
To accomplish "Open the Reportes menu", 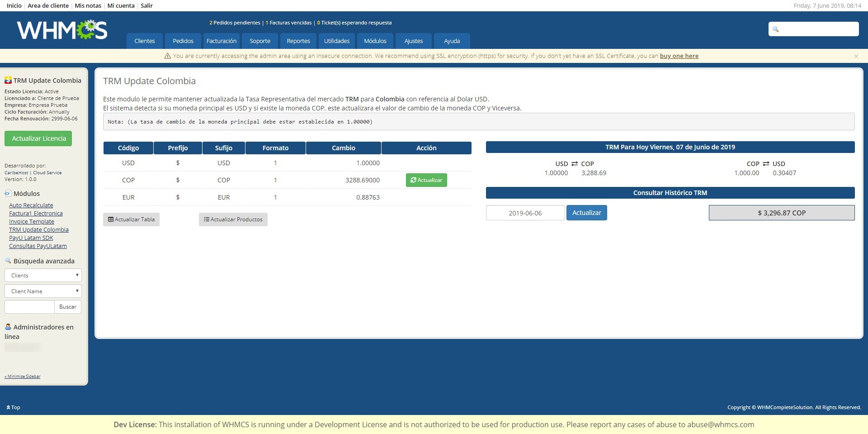I will (298, 41).
